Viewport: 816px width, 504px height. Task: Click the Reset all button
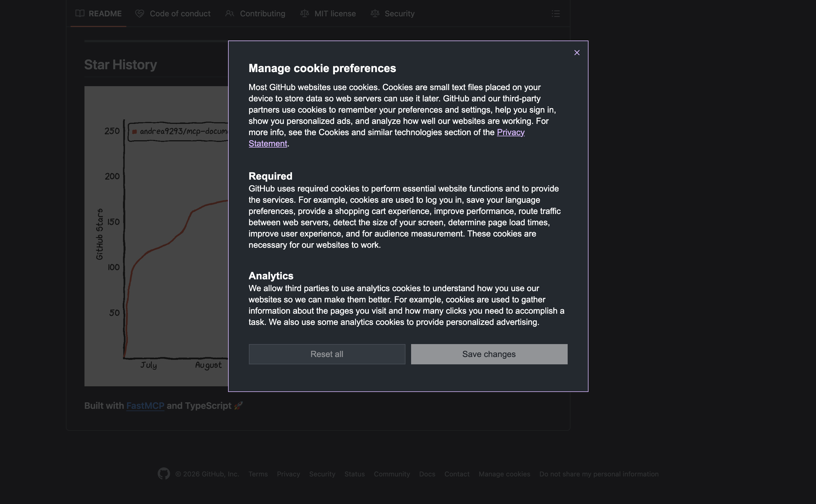(327, 354)
